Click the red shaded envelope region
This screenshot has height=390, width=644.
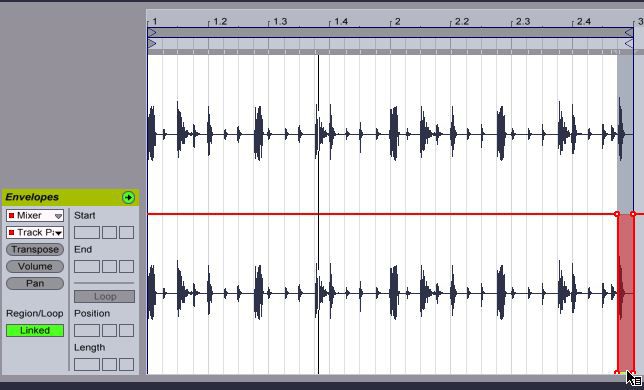pyautogui.click(x=625, y=293)
